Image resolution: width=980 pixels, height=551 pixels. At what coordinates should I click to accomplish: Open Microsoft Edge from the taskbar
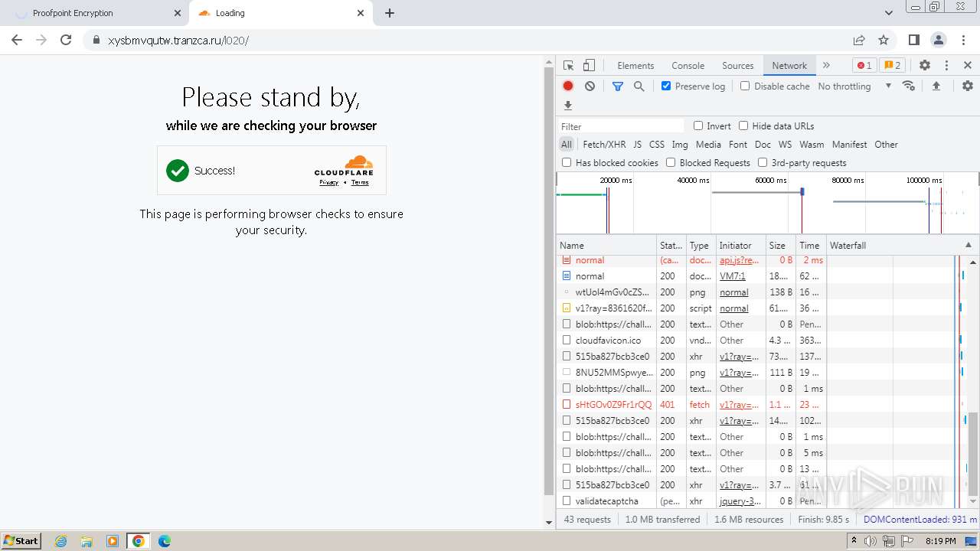coord(165,541)
